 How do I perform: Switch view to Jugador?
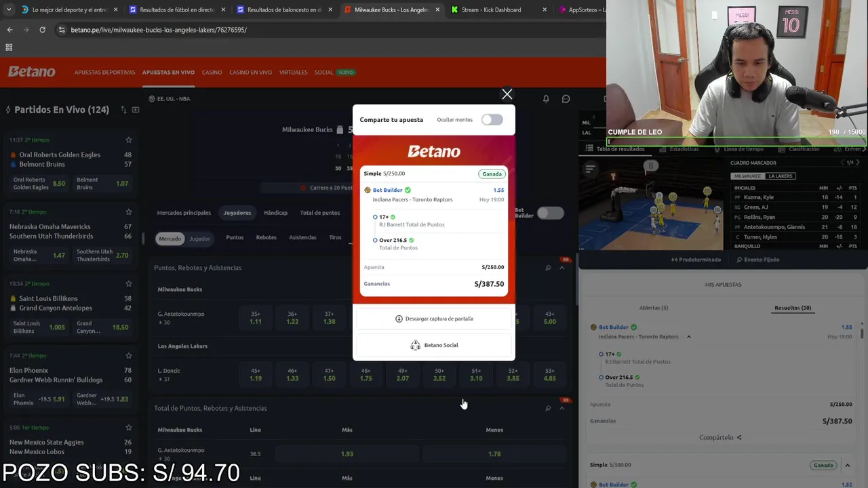coord(199,239)
